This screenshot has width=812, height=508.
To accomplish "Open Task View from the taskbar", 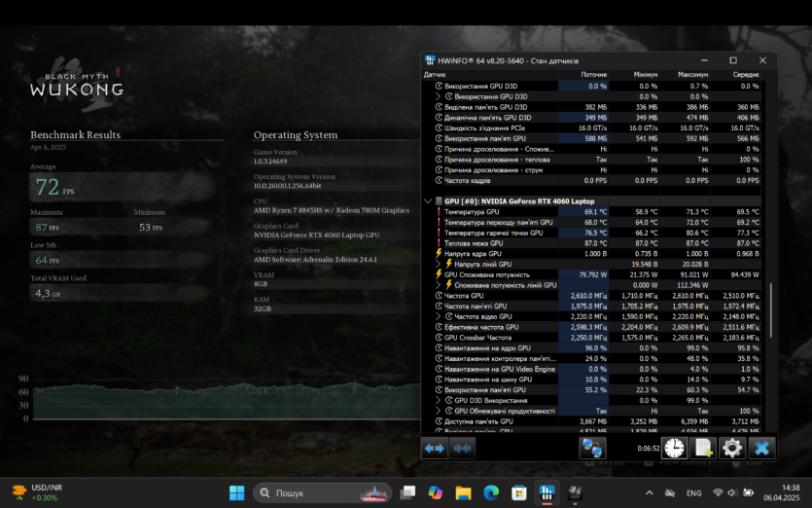I will point(407,492).
